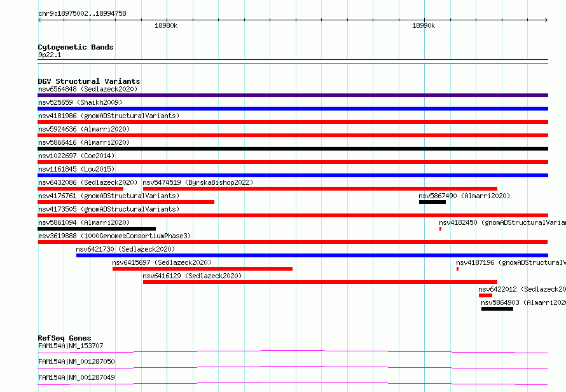Click the Cytogenetic Bands track title
Screen dimensions: 566x392
coord(76,47)
